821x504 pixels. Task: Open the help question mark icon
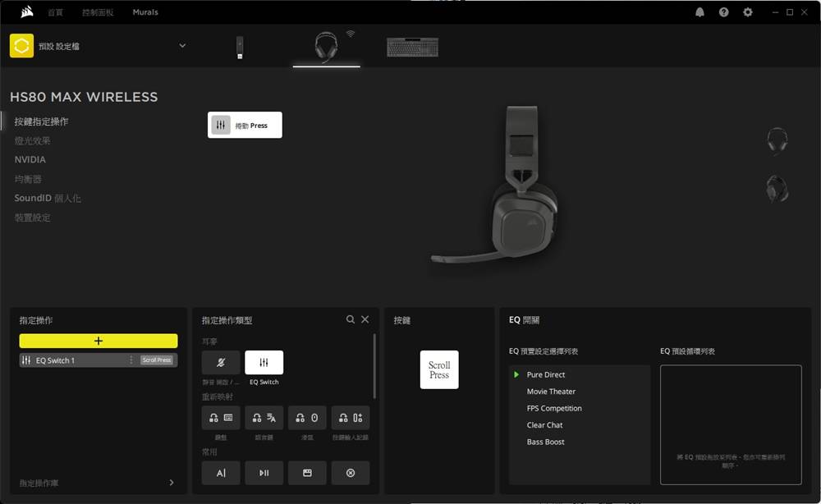tap(723, 12)
